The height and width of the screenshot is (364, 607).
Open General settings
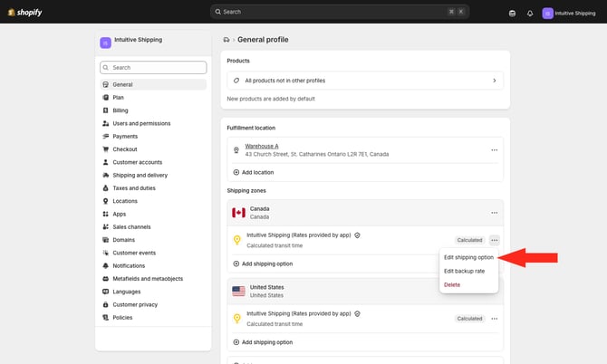pos(153,84)
